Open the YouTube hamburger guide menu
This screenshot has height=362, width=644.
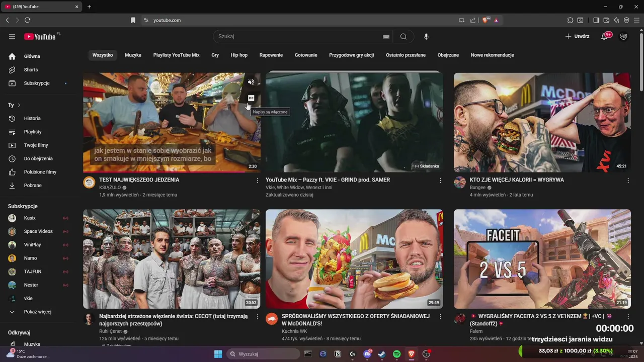12,36
